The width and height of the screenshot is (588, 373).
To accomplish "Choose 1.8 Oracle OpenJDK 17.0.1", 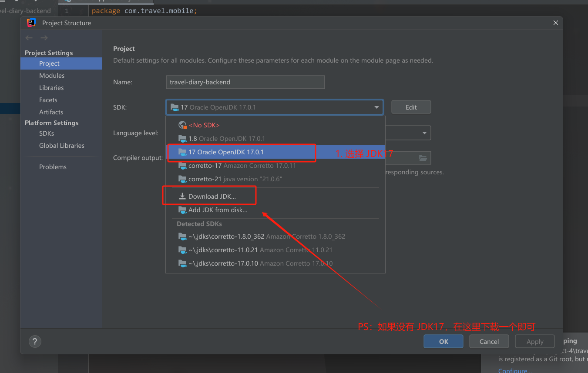I will (x=276, y=139).
